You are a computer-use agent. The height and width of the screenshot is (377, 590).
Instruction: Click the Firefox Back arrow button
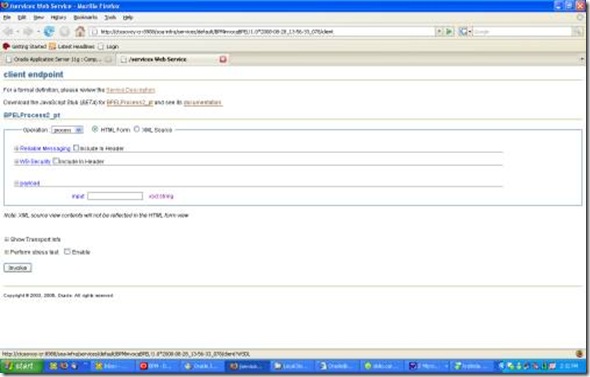[8, 32]
